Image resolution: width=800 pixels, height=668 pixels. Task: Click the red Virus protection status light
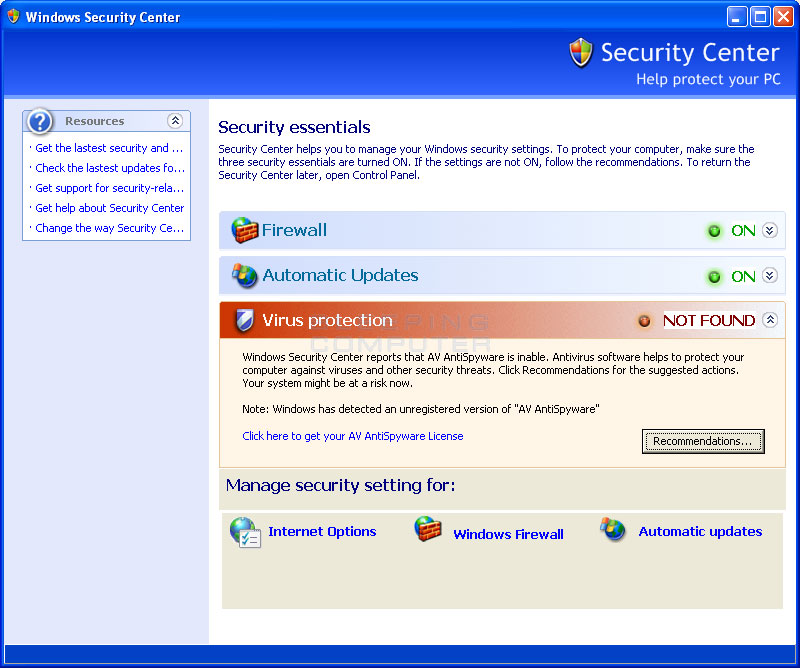[x=644, y=321]
